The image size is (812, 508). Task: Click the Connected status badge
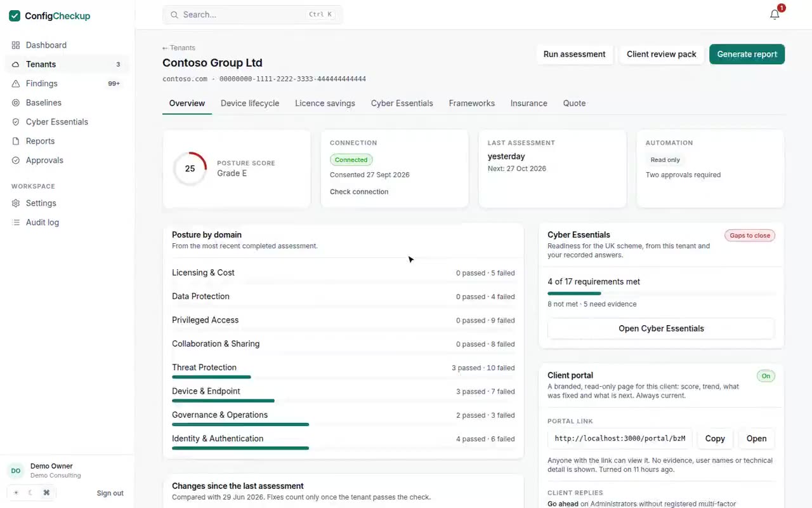pos(351,160)
